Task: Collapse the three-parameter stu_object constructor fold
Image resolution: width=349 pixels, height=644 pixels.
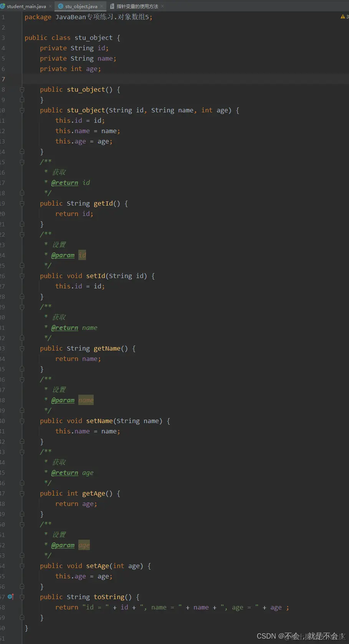Action: tap(22, 110)
